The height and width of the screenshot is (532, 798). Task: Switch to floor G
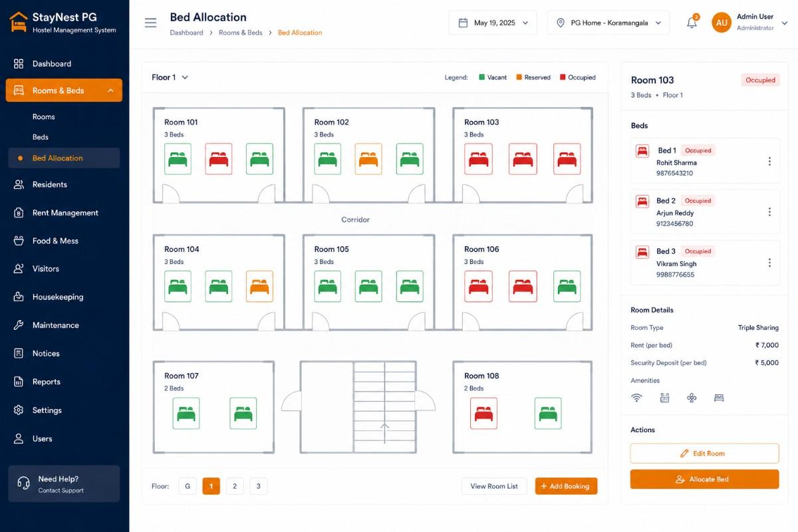188,486
